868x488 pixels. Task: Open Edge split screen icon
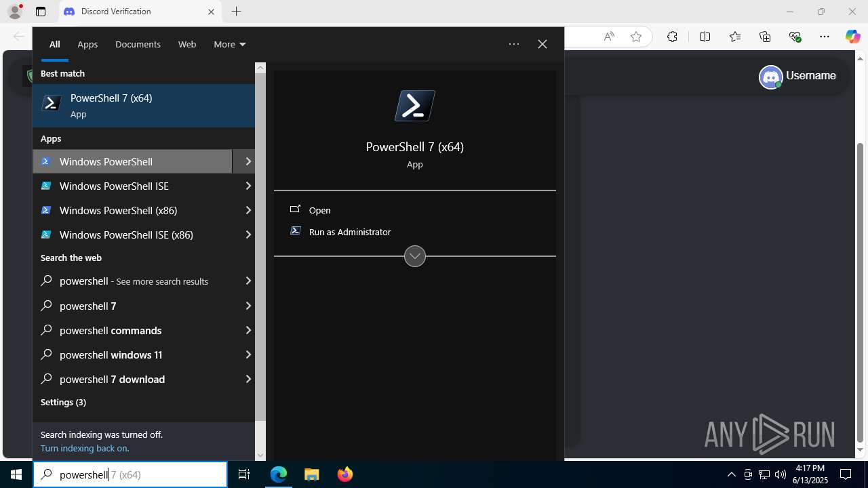pyautogui.click(x=705, y=37)
